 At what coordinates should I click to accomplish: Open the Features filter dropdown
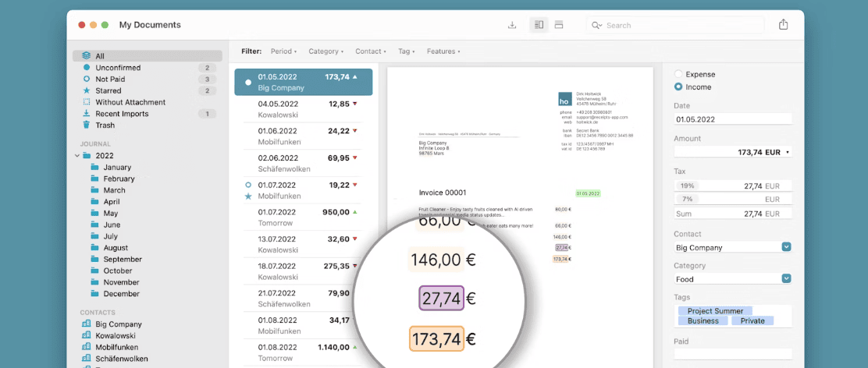click(443, 51)
